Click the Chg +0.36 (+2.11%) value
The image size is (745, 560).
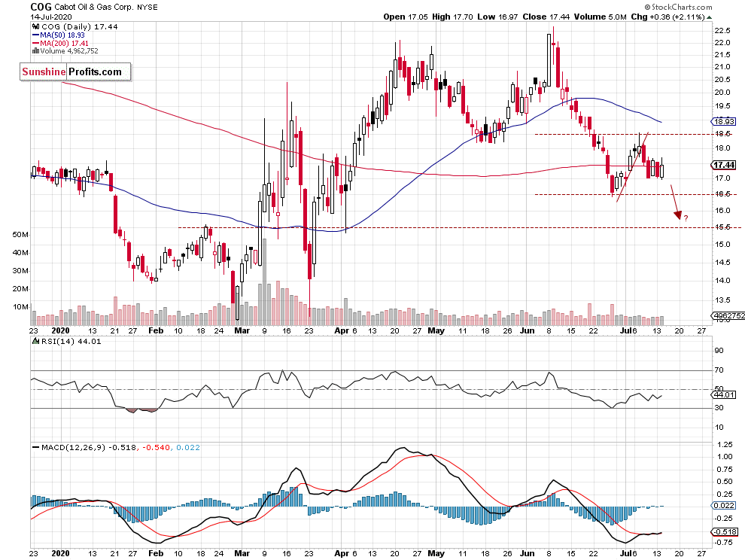pos(667,17)
